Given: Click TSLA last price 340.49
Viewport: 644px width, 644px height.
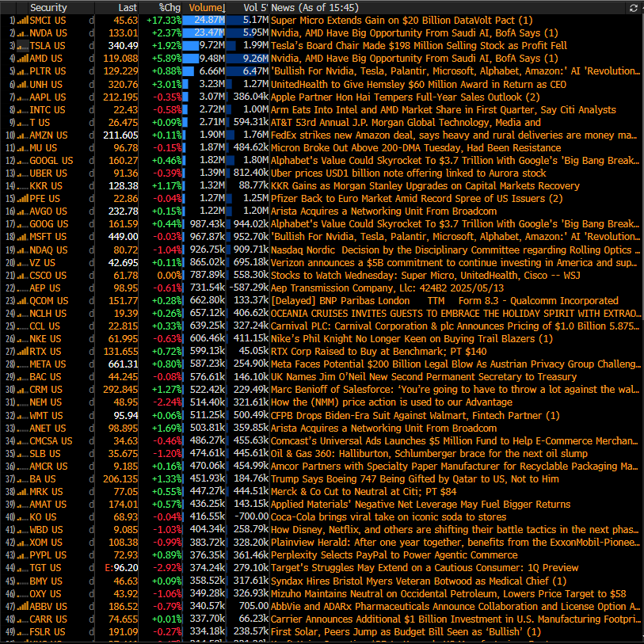Looking at the screenshot, I should pyautogui.click(x=124, y=46).
